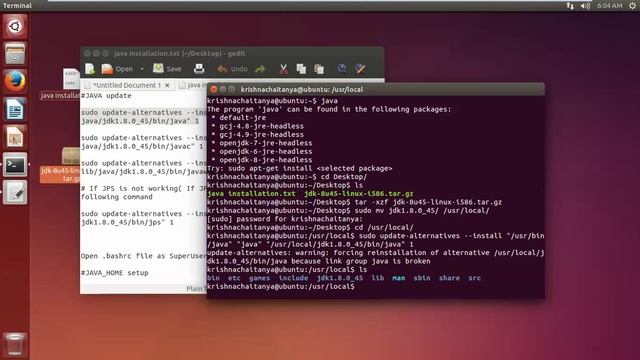
Task: Open the sound volume indicator
Action: pos(585,6)
